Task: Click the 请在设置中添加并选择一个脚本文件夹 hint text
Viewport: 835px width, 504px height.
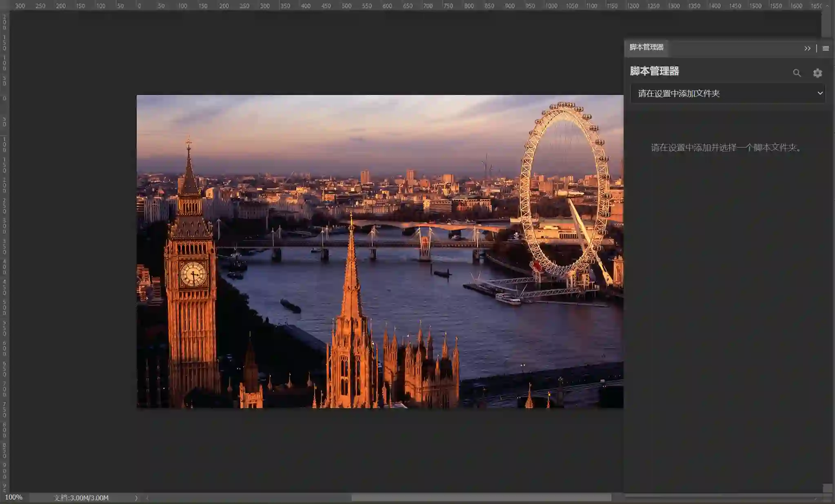Action: tap(727, 148)
